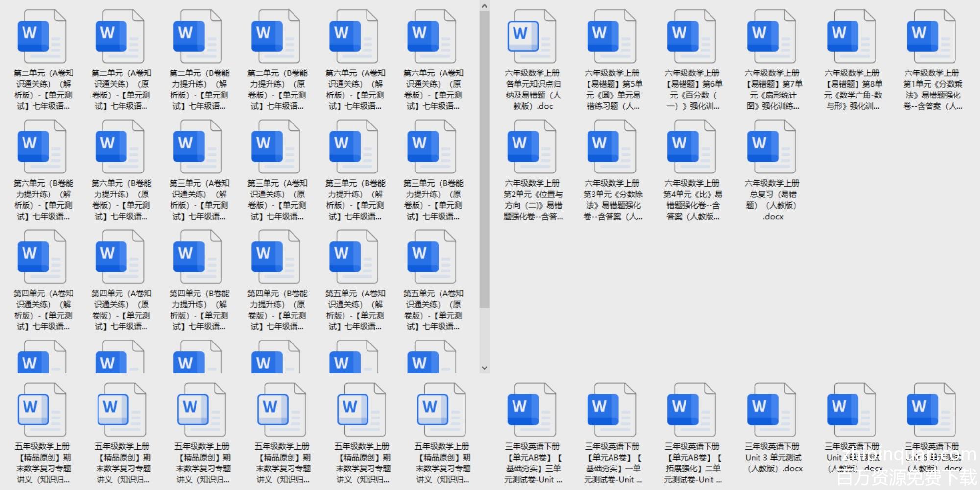The width and height of the screenshot is (980, 490).
Task: Click the scrollbar up arrow button
Action: point(484,6)
